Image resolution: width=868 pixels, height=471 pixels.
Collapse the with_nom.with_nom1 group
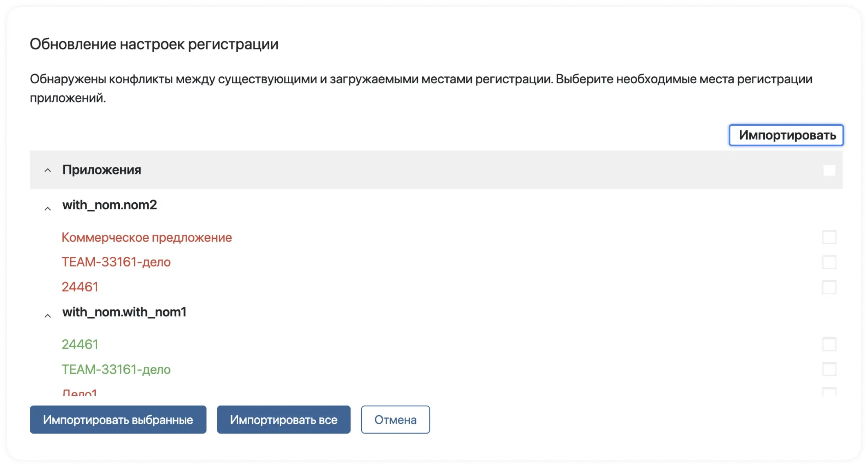[47, 316]
